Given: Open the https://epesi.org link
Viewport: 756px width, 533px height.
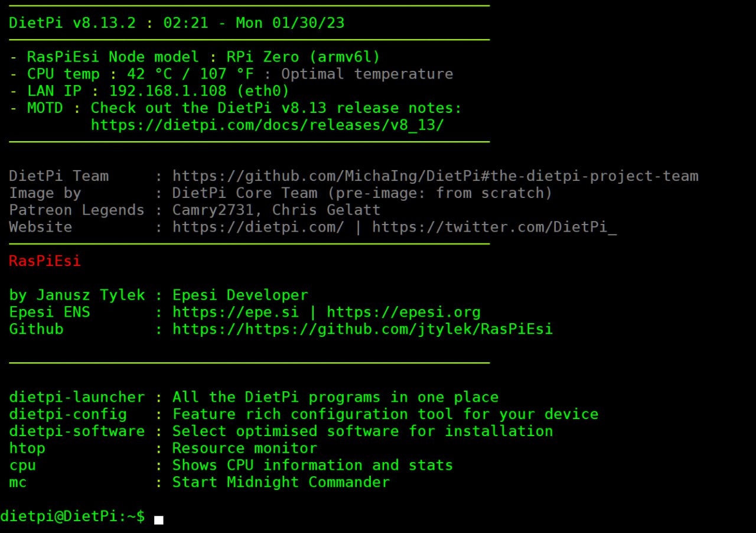Looking at the screenshot, I should pos(403,312).
